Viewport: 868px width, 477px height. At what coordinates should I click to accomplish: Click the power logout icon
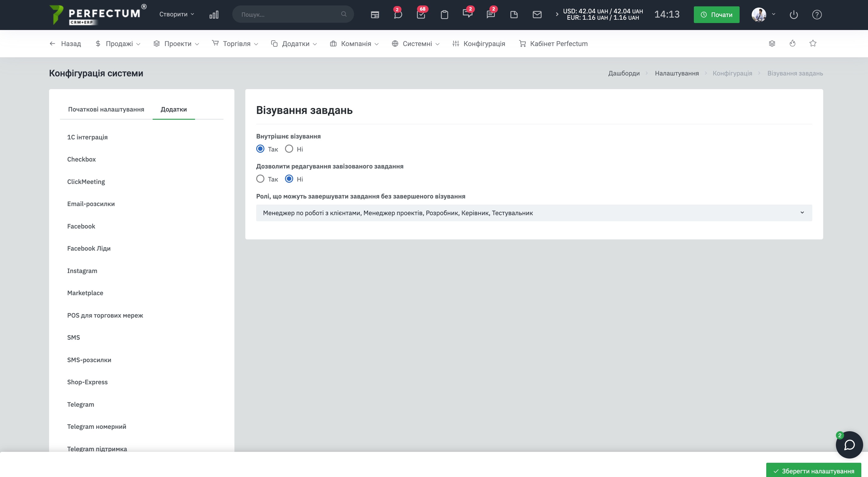click(793, 15)
